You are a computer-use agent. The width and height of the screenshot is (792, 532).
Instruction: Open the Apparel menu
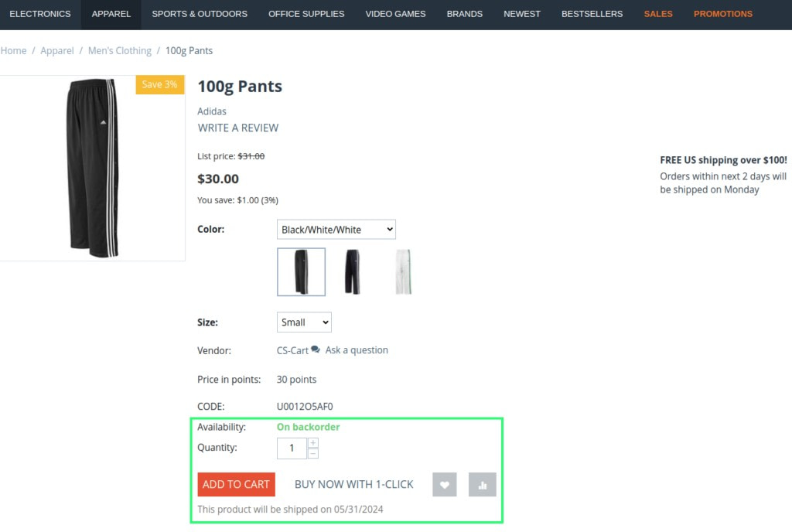(111, 14)
